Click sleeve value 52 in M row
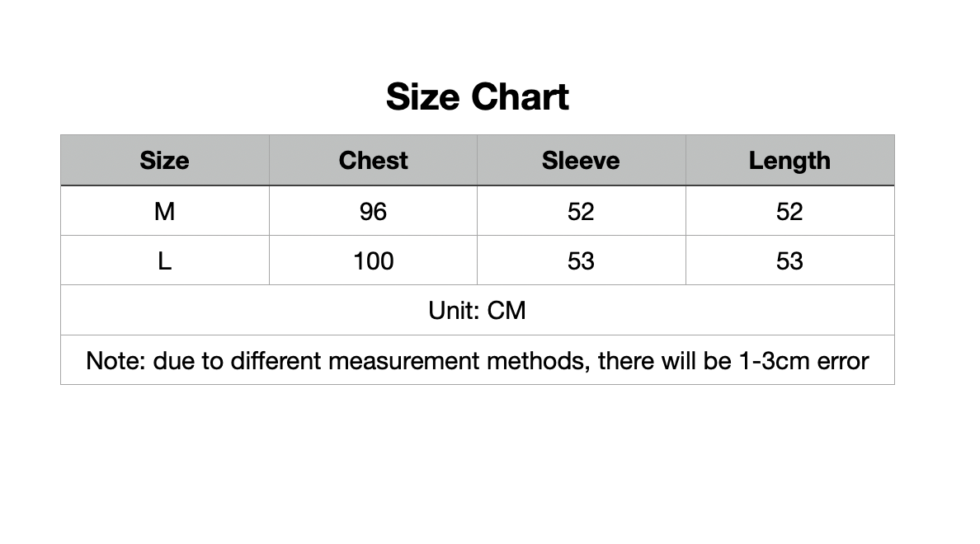Screen dimensions: 980x544 (581, 212)
